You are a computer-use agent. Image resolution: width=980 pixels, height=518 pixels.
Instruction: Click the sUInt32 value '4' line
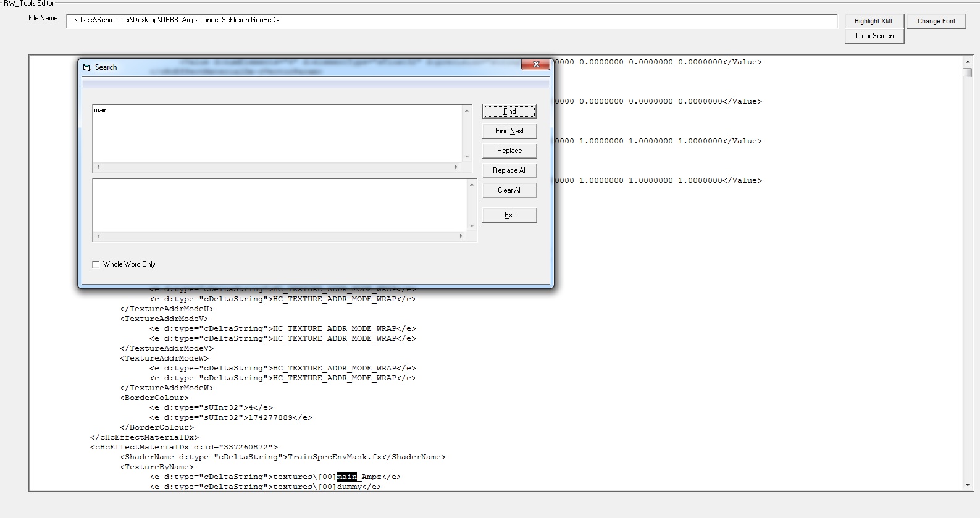coord(211,407)
